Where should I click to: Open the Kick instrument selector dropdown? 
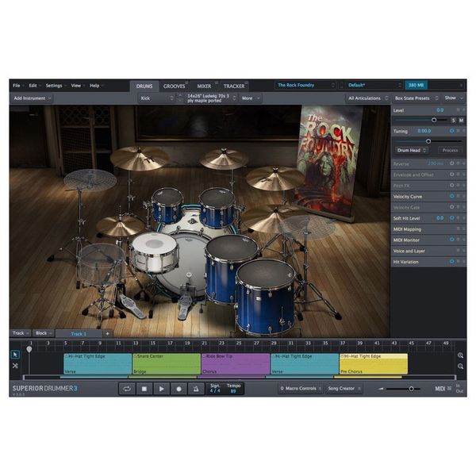156,98
